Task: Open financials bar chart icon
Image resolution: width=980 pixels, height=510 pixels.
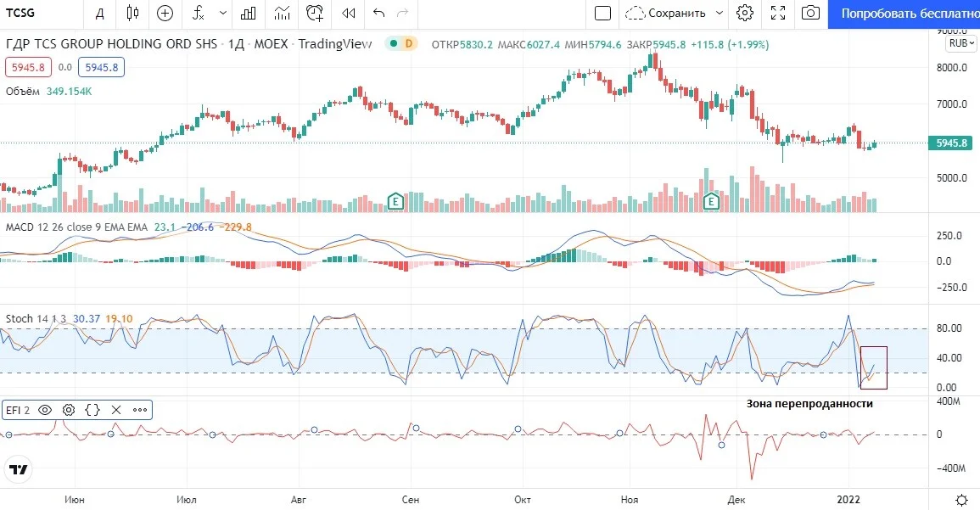Action: (x=249, y=13)
